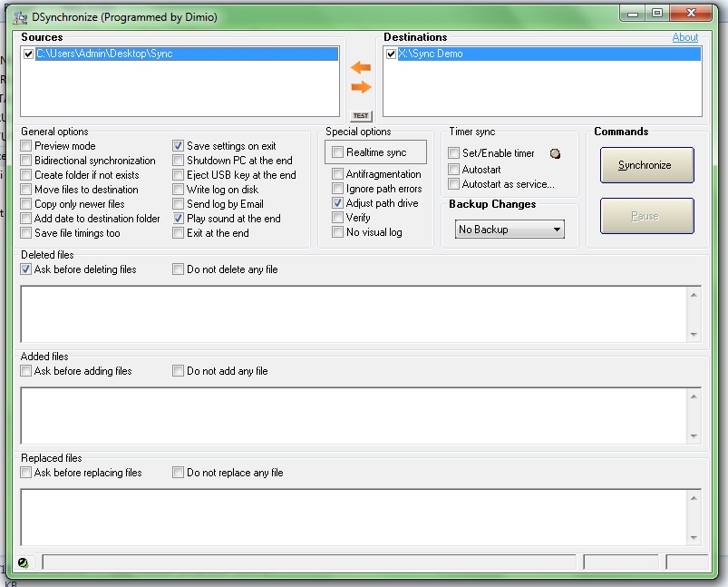The image size is (728, 587).
Task: Check Ignore path errors
Action: point(337,188)
